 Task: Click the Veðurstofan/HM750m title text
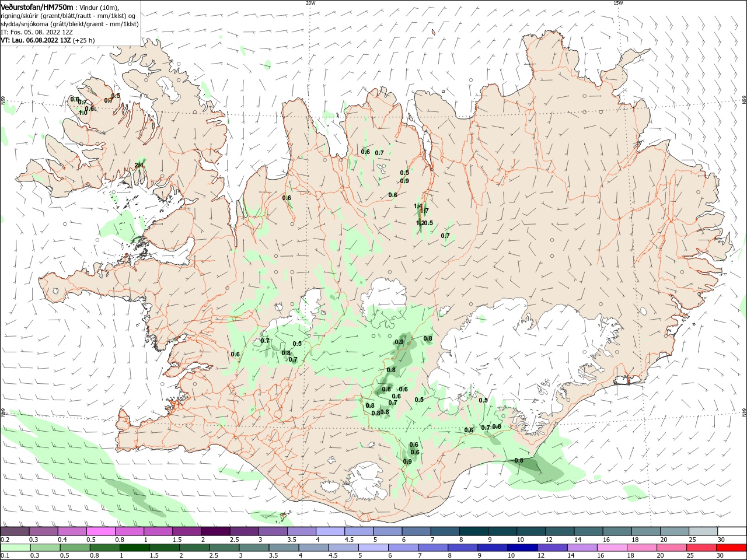pyautogui.click(x=37, y=6)
